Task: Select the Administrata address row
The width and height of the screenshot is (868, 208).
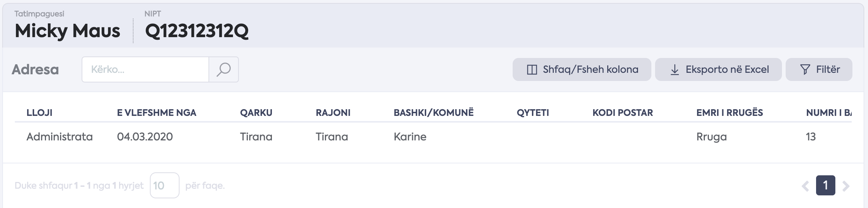Action: click(433, 137)
